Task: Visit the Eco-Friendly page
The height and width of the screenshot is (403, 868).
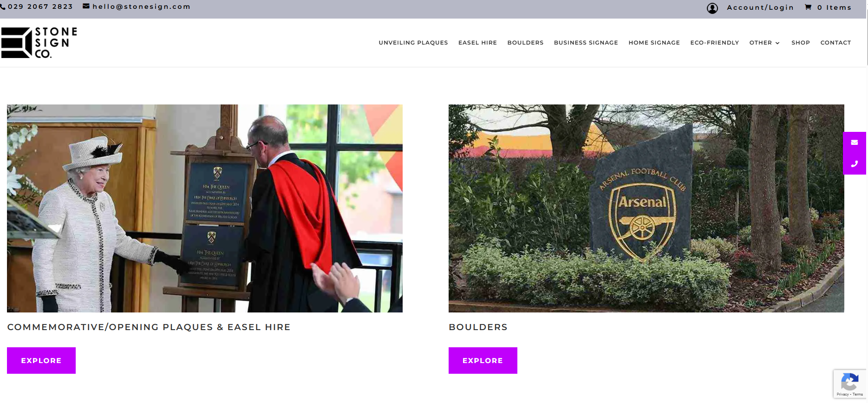Action: 714,43
